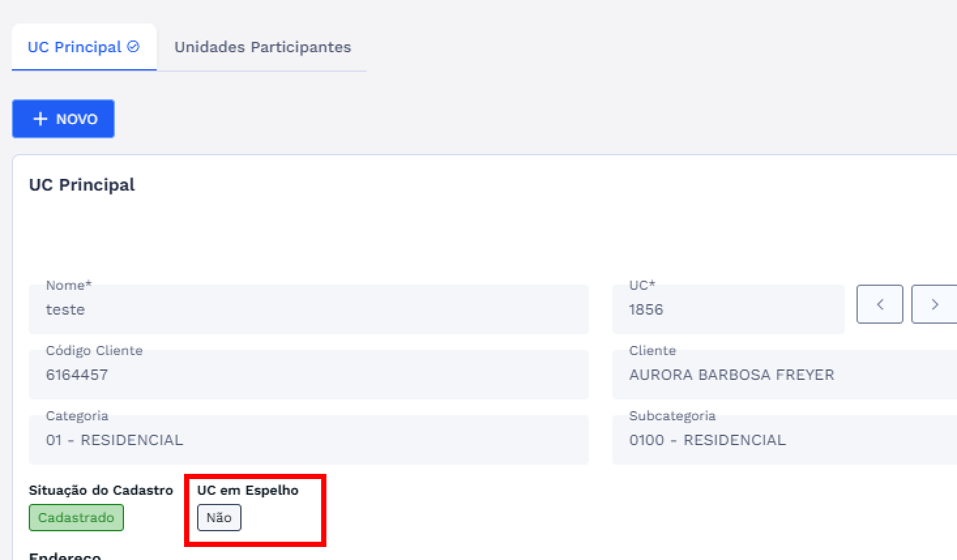Open the Unidades Participantes tab
The width and height of the screenshot is (957, 560).
pos(262,47)
